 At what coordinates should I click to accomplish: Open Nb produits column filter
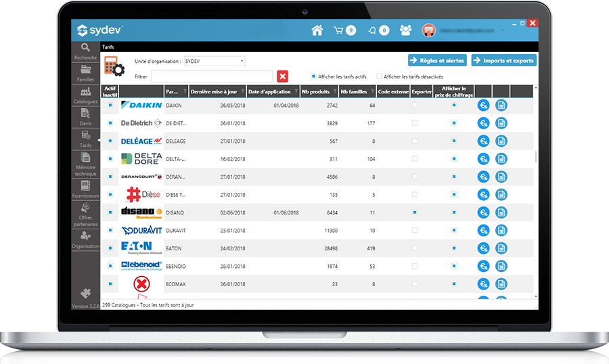click(x=335, y=91)
